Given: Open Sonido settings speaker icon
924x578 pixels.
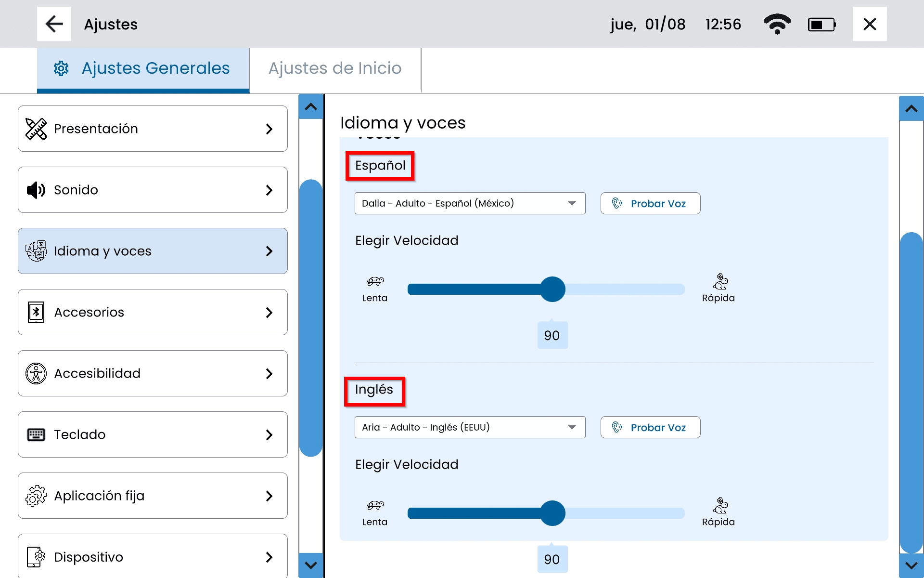Looking at the screenshot, I should [x=36, y=190].
